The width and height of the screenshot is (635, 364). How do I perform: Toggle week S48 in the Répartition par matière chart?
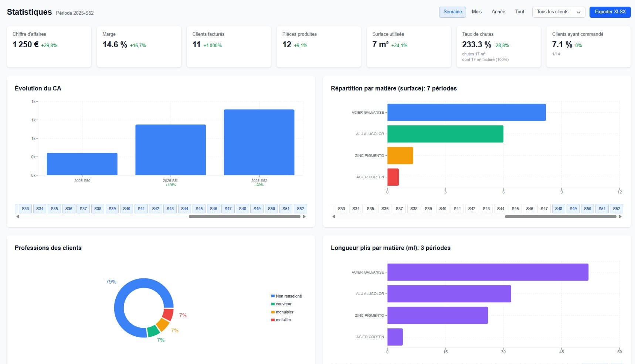tap(558, 209)
